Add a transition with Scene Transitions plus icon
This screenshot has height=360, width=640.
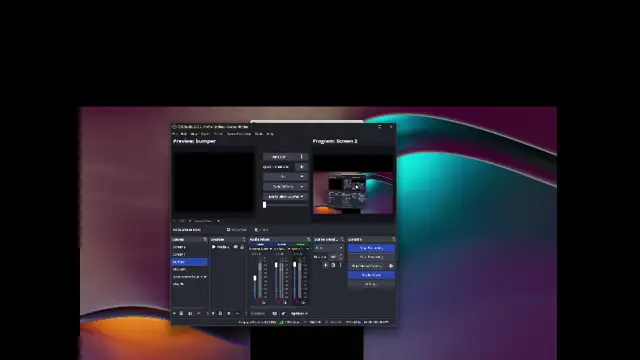(326, 265)
